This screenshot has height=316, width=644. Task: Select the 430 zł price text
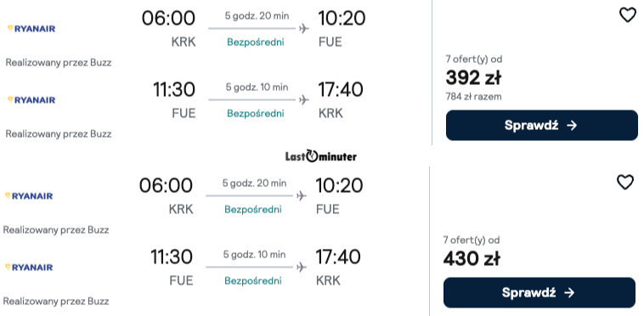point(472,259)
